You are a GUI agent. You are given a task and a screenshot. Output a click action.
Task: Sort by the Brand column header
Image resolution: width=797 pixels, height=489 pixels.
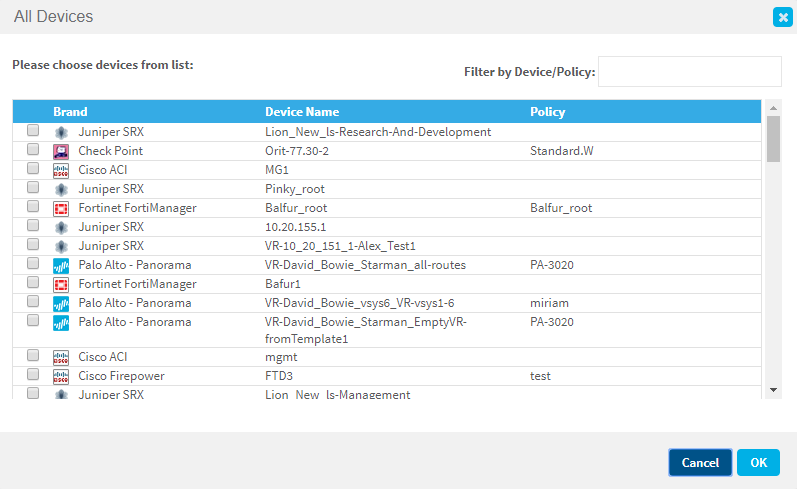70,112
